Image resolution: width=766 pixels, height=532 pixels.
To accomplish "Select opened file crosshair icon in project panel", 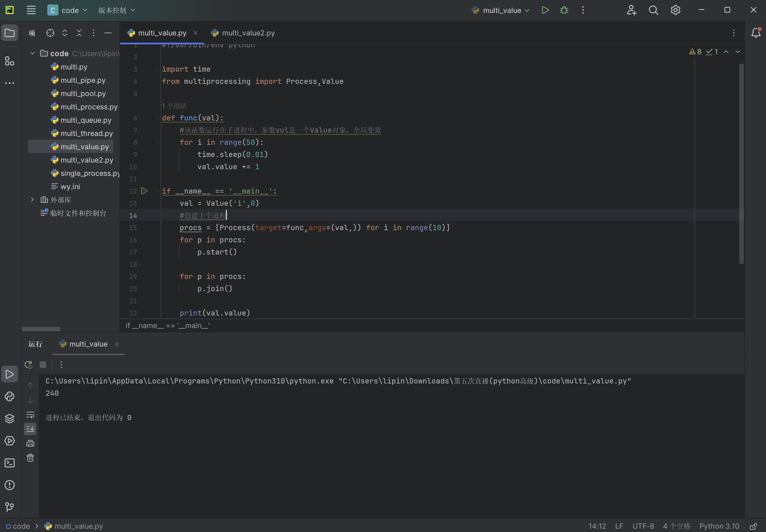I will (x=50, y=33).
